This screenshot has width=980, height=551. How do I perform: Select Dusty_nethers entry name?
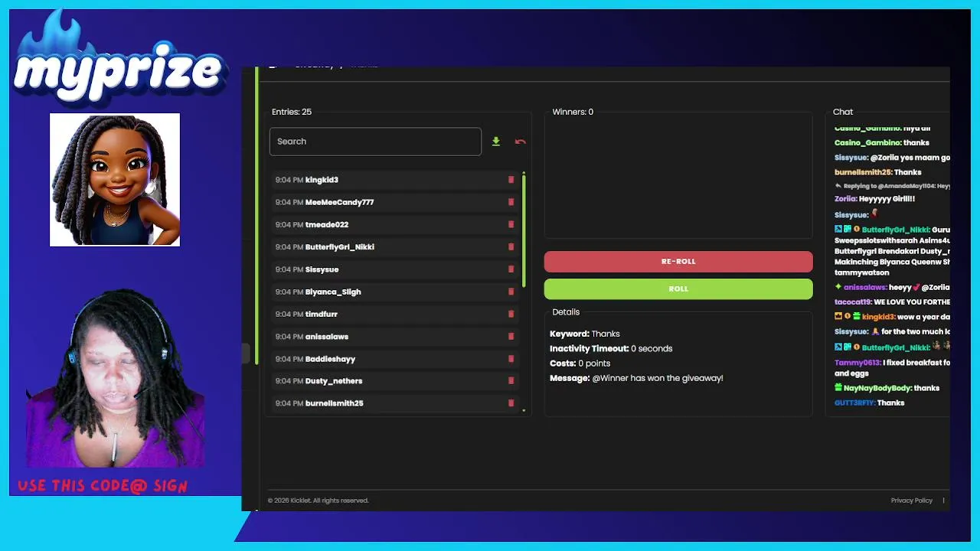[334, 381]
